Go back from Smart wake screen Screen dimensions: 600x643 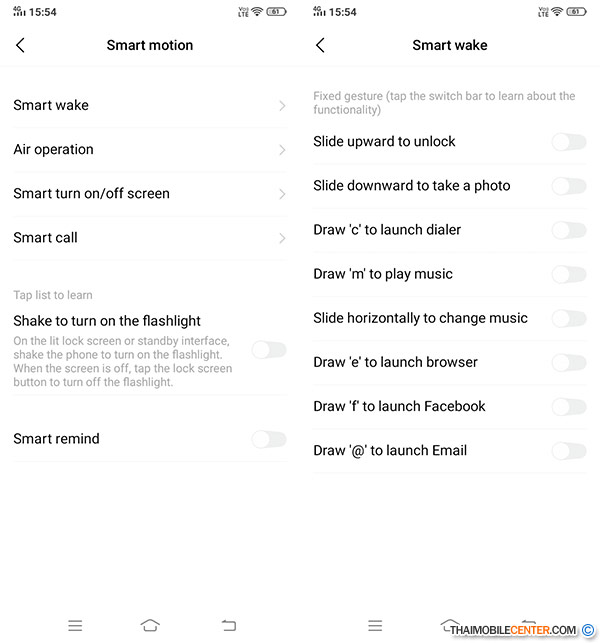click(320, 45)
